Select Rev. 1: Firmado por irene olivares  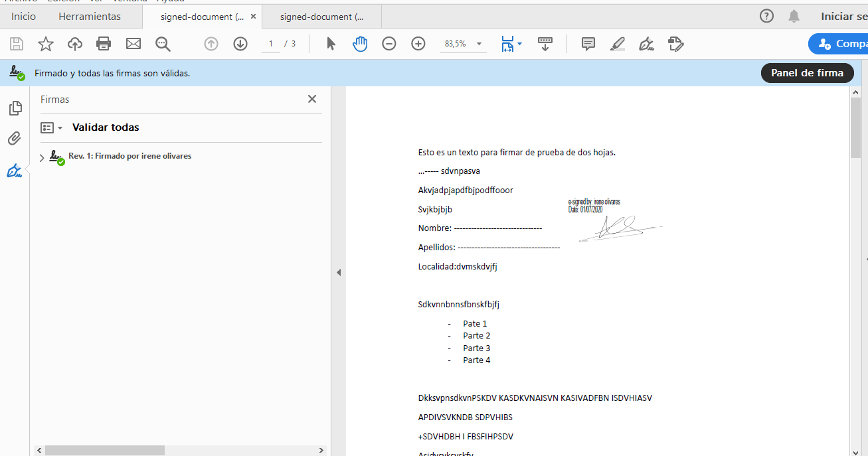[130, 156]
